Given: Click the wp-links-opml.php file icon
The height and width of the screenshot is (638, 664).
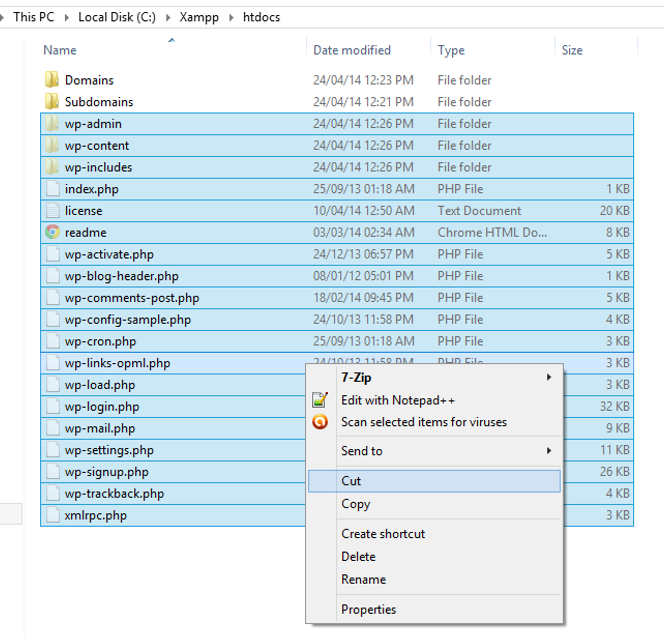Looking at the screenshot, I should [53, 363].
